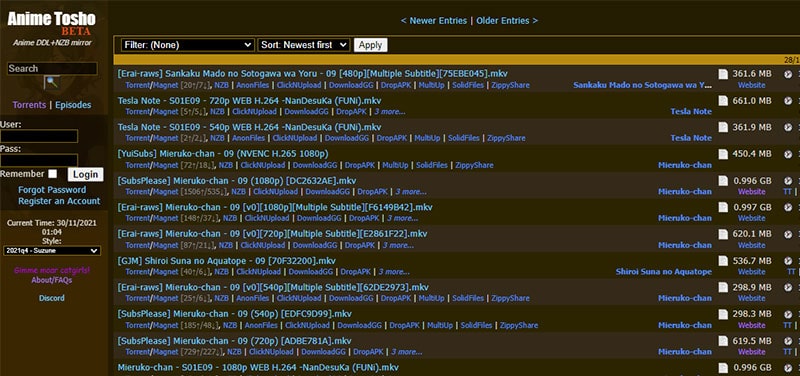Click into the Search input field
The image size is (800, 376).
pyautogui.click(x=52, y=69)
